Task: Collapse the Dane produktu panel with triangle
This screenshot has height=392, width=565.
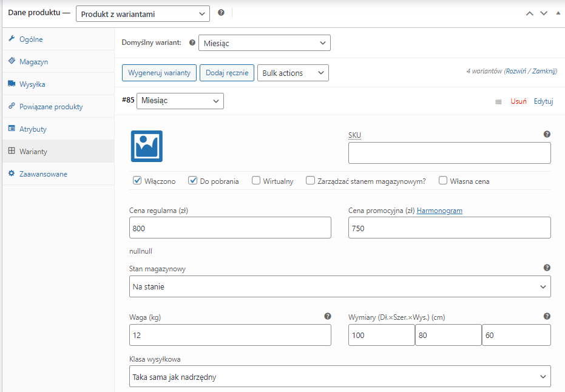Action: tap(558, 13)
